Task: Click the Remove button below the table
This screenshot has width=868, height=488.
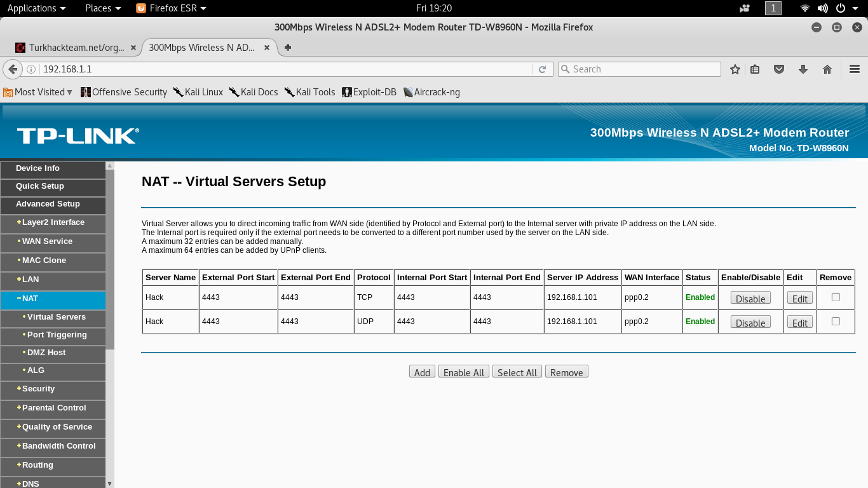Action: (567, 372)
